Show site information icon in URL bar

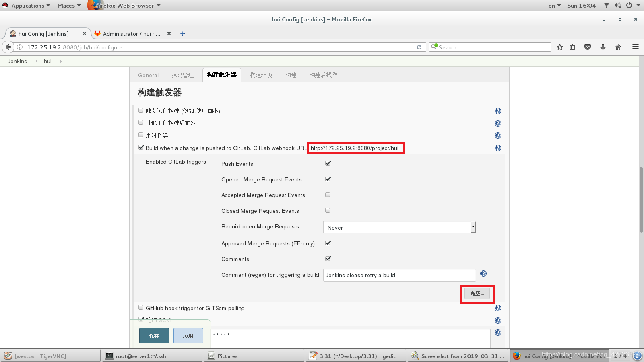(x=20, y=47)
